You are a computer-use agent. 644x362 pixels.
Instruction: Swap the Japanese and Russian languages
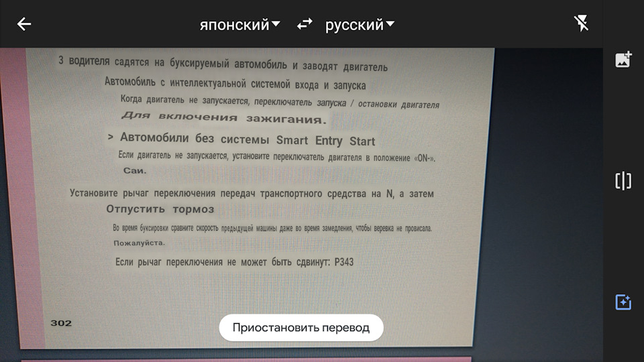[x=305, y=24]
